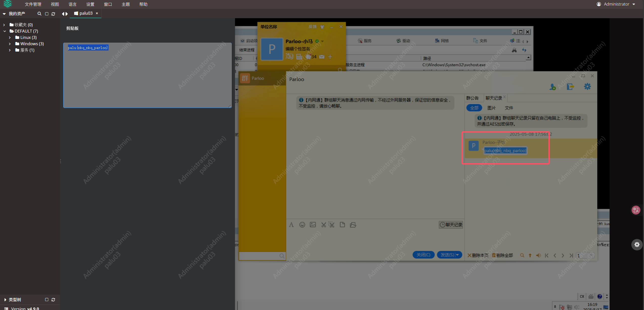Select the 文件 filter in chat history
Image resolution: width=644 pixels, height=310 pixels.
point(509,108)
